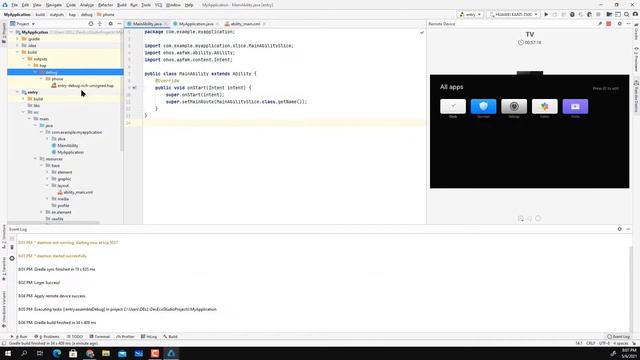Image resolution: width=640 pixels, height=360 pixels.
Task: Stop the remote device with the red square
Action: (x=609, y=24)
